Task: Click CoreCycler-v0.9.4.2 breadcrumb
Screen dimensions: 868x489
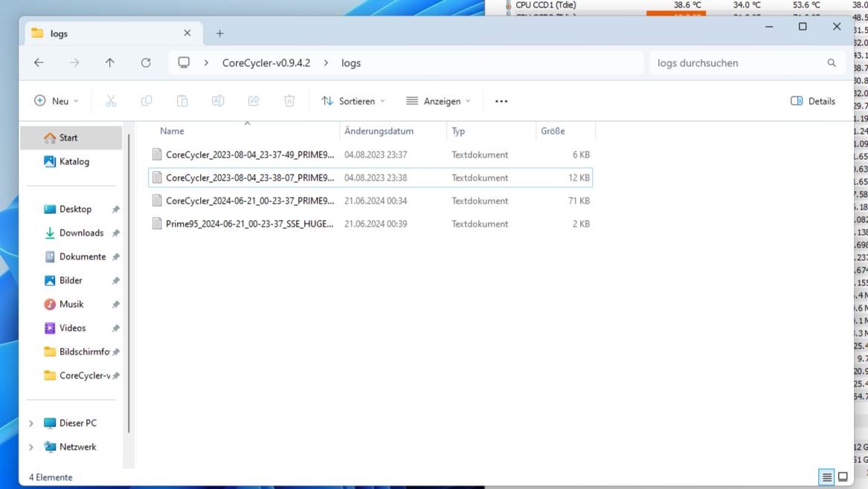Action: 266,63
